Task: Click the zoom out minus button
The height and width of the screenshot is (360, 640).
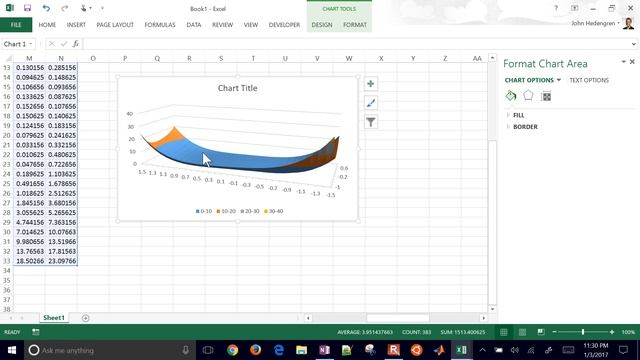Action: [x=554, y=332]
